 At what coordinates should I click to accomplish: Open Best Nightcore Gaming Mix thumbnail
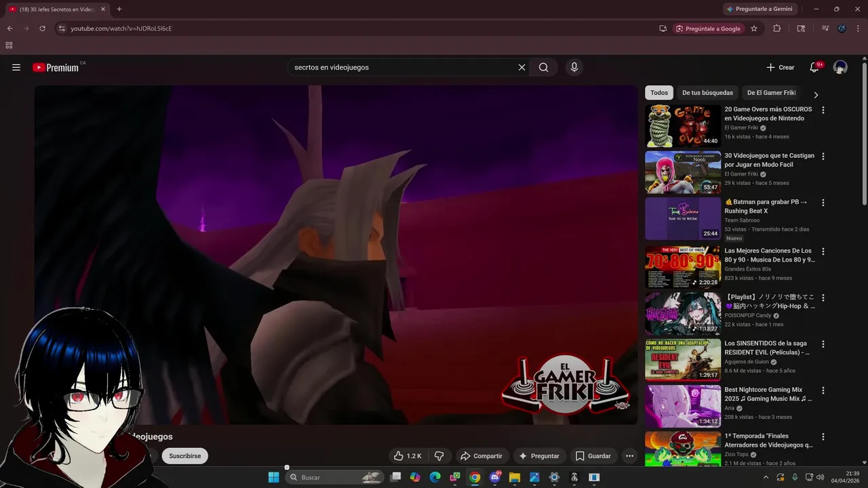coord(682,407)
